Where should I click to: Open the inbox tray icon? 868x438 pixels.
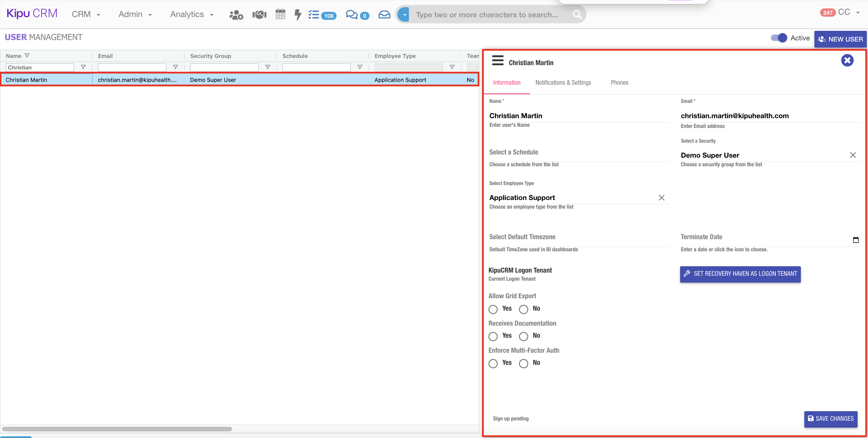pos(384,14)
